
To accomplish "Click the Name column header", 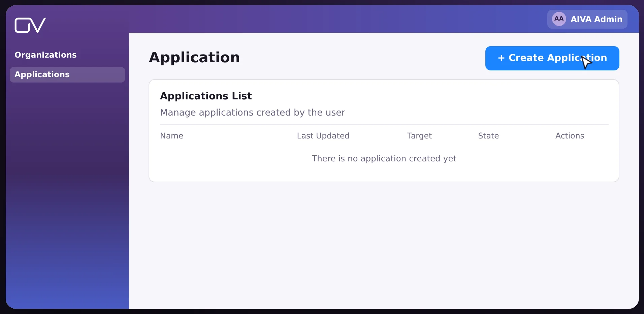I will click(172, 136).
